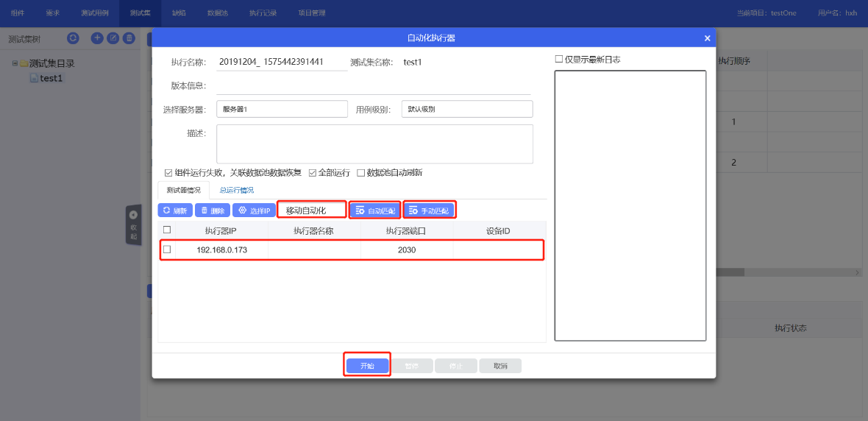Viewport: 868px width, 421px height.
Task: Enable the 数据池自动刷新 checkbox
Action: 360,173
